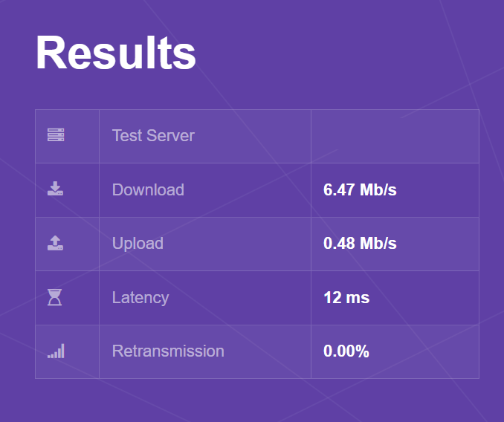504x422 pixels.
Task: Click the Upload arrow icon
Action: (x=55, y=243)
